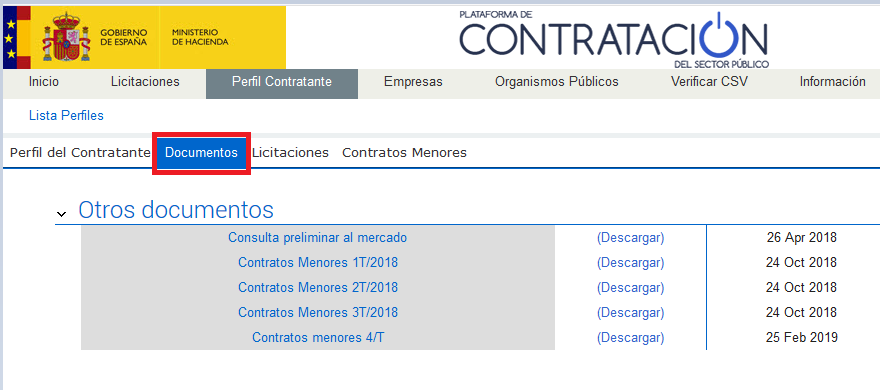880x390 pixels.
Task: Open the Inicio menu item
Action: tap(44, 82)
